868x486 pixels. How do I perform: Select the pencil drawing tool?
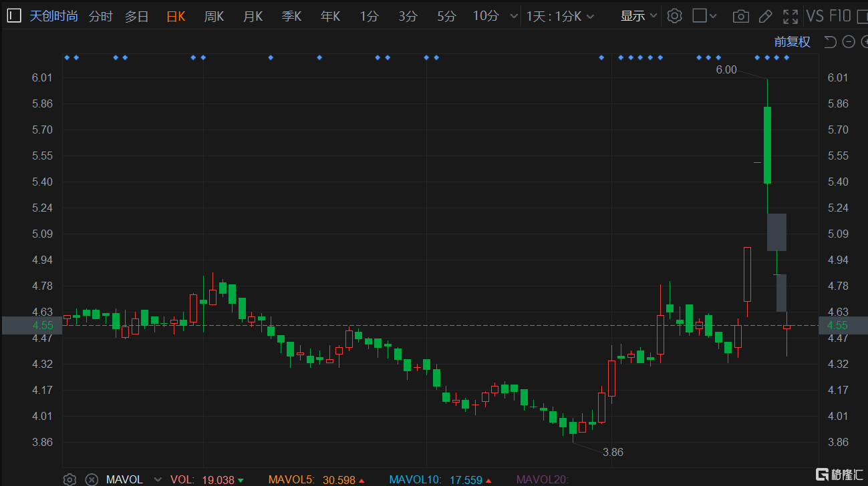pyautogui.click(x=765, y=15)
